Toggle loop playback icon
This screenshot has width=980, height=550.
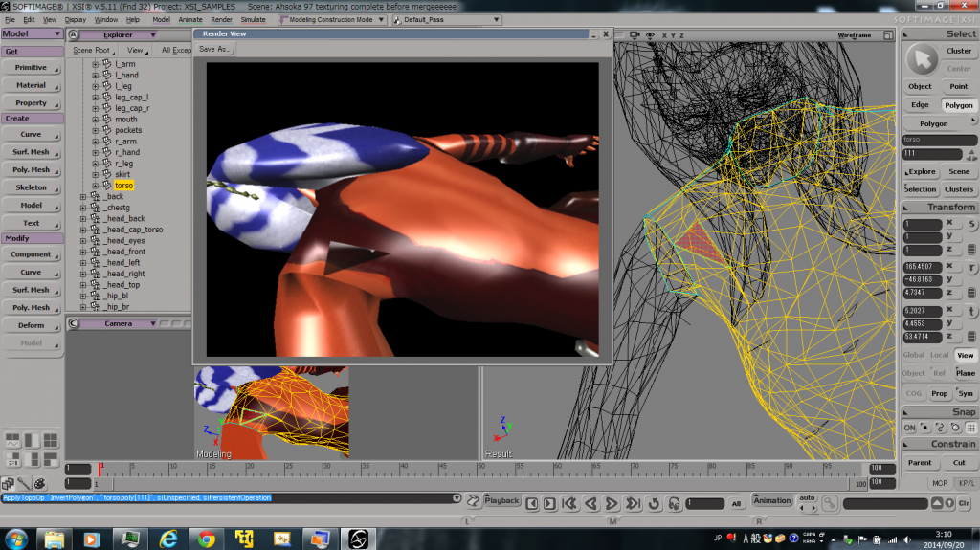[x=654, y=503]
